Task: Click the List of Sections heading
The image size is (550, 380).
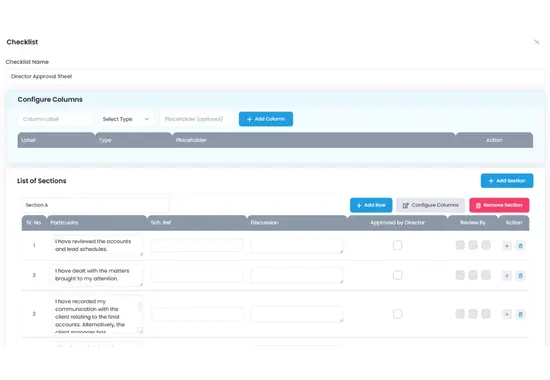Action: click(42, 181)
